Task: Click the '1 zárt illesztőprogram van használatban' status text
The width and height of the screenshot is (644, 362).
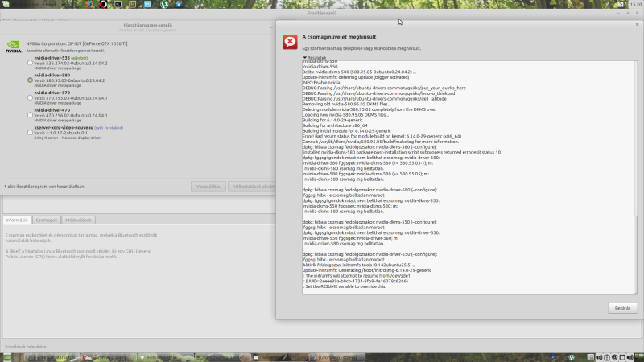Action: (45, 187)
